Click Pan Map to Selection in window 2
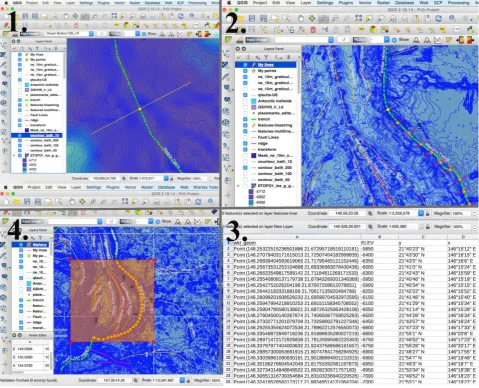Screen dimensions: 479x388 312,18
